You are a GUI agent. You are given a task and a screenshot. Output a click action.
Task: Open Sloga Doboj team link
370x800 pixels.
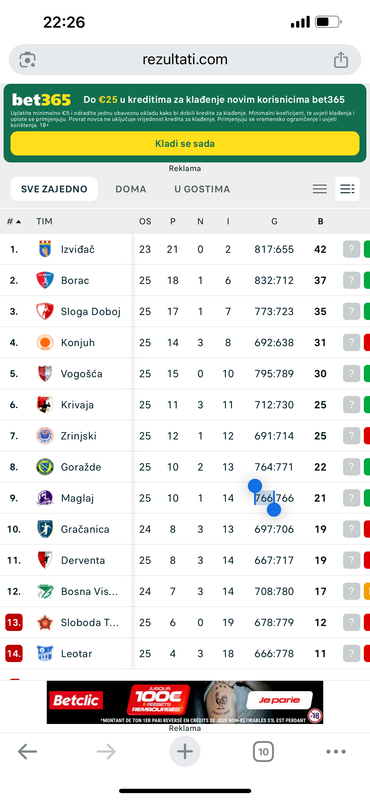pyautogui.click(x=91, y=312)
